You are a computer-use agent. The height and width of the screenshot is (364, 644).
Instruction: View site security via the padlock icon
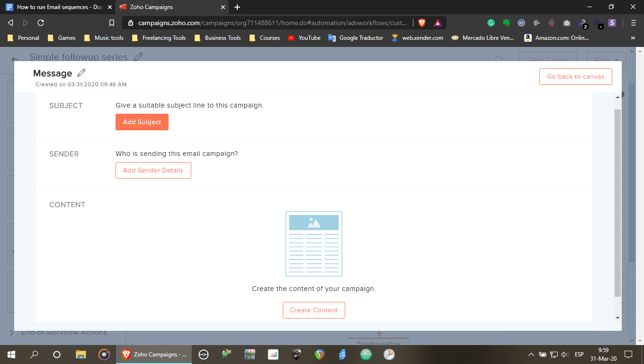click(130, 22)
